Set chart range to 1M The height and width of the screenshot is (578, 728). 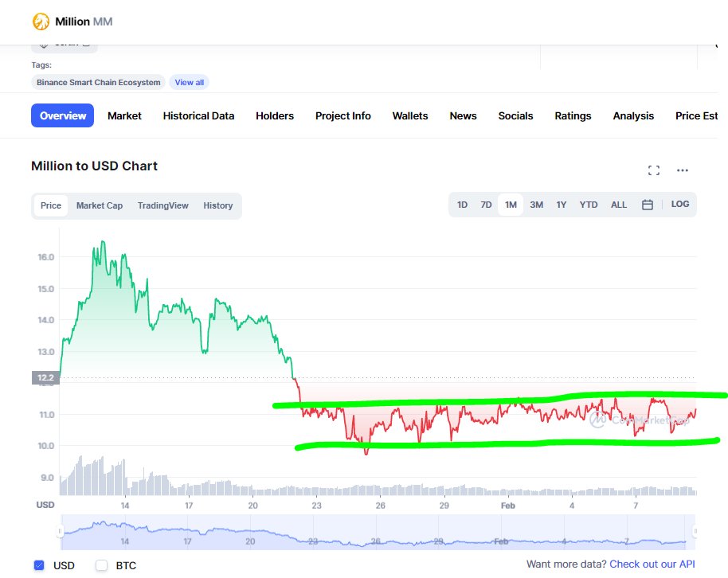click(x=511, y=205)
